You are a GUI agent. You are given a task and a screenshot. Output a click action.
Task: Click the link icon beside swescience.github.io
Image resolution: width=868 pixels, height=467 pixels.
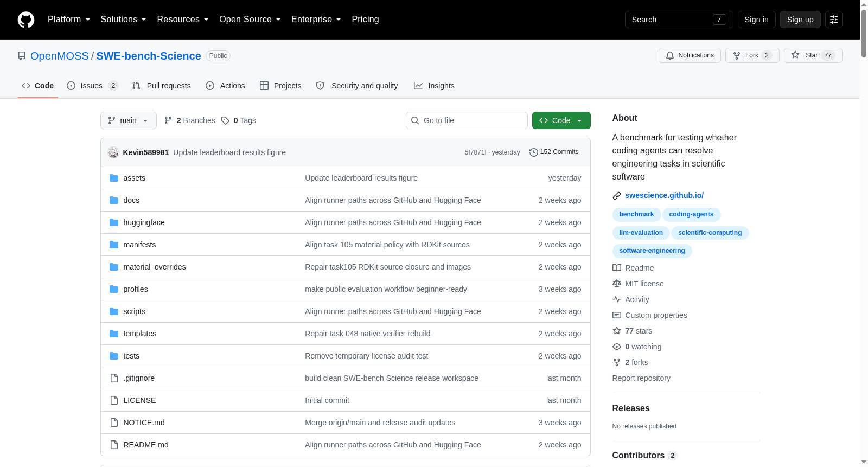tap(617, 196)
